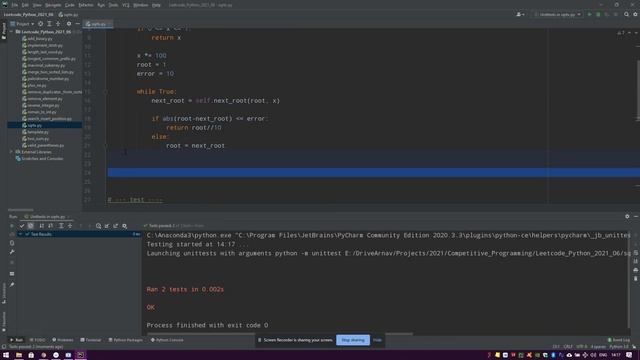
Task: Click the green Run button in toolbar
Action: tap(589, 14)
